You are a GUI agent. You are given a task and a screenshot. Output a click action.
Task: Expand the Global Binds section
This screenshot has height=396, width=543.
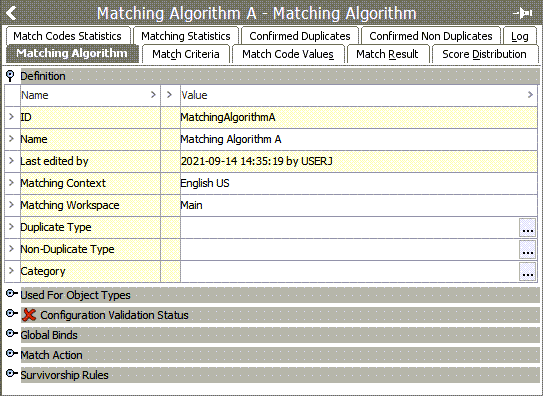click(11, 334)
